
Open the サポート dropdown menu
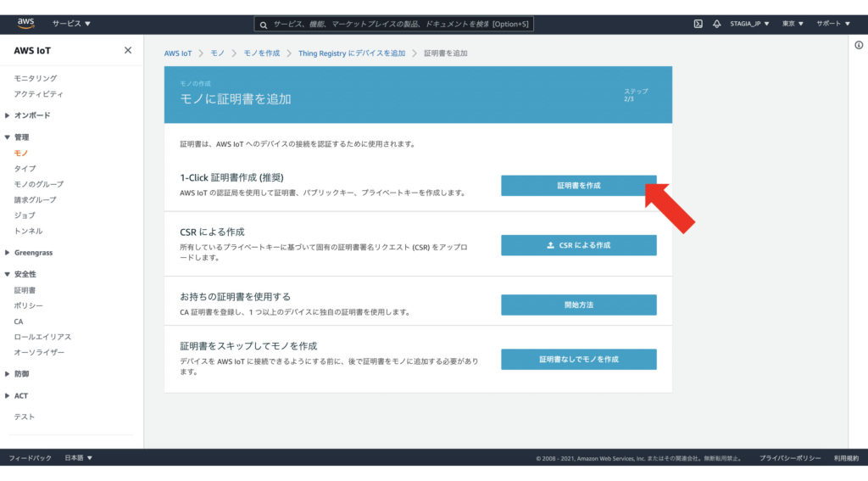tap(832, 24)
